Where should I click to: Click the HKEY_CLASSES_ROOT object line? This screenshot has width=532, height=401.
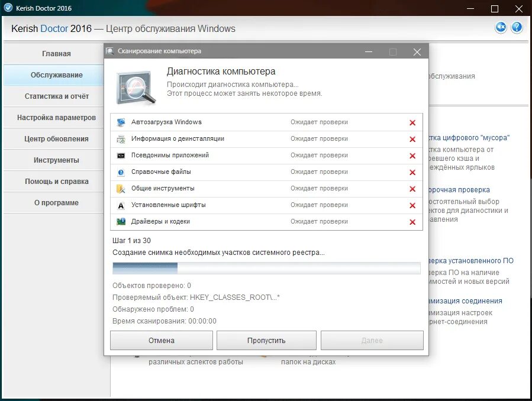click(x=196, y=297)
